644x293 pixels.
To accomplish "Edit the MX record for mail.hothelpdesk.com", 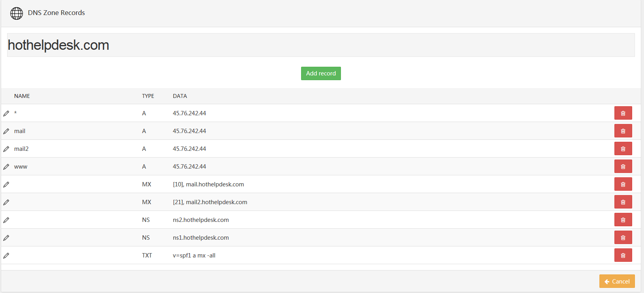I will click(6, 184).
